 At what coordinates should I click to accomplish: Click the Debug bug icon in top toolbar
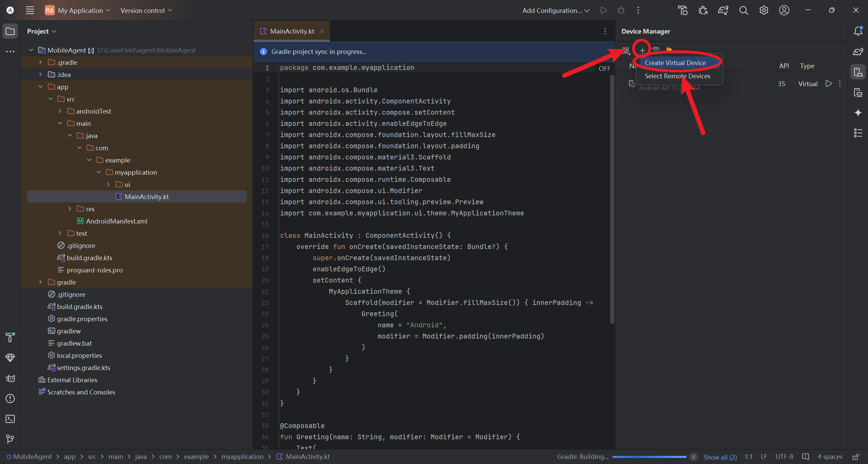[x=621, y=10]
